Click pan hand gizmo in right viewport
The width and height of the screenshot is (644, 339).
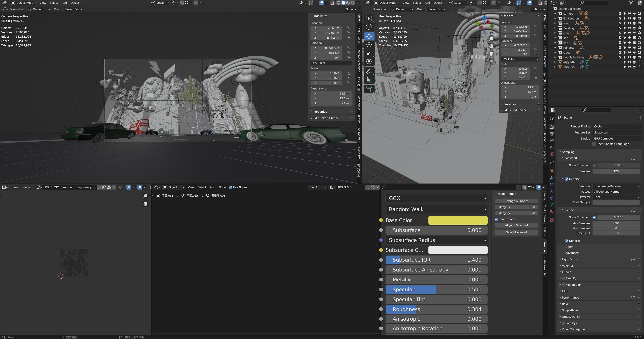point(491,46)
